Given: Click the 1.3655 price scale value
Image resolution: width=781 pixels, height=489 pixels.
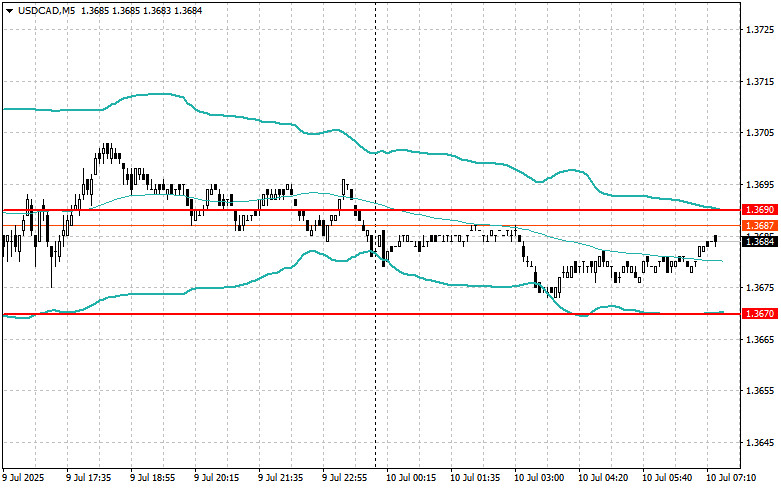Looking at the screenshot, I should (x=760, y=391).
